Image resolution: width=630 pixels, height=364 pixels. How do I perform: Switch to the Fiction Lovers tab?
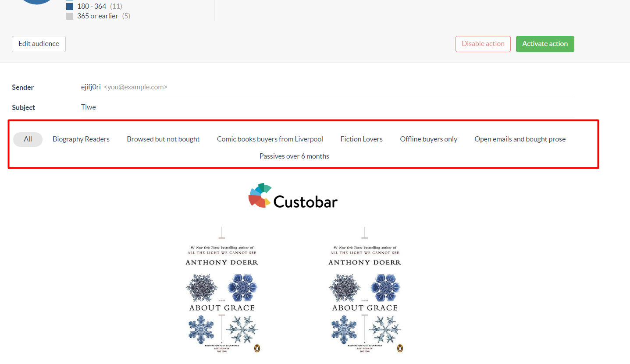point(361,139)
